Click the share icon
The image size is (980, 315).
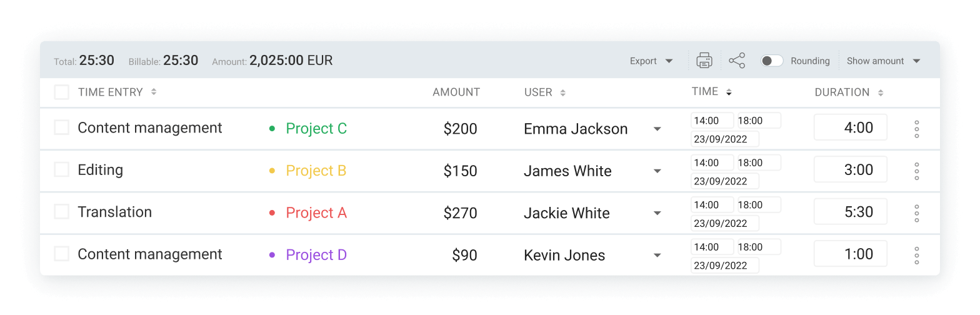[737, 61]
